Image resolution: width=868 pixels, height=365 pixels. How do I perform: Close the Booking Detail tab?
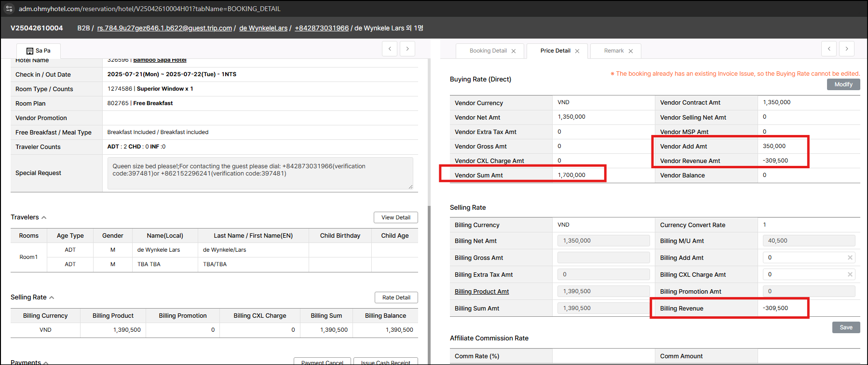click(x=514, y=51)
